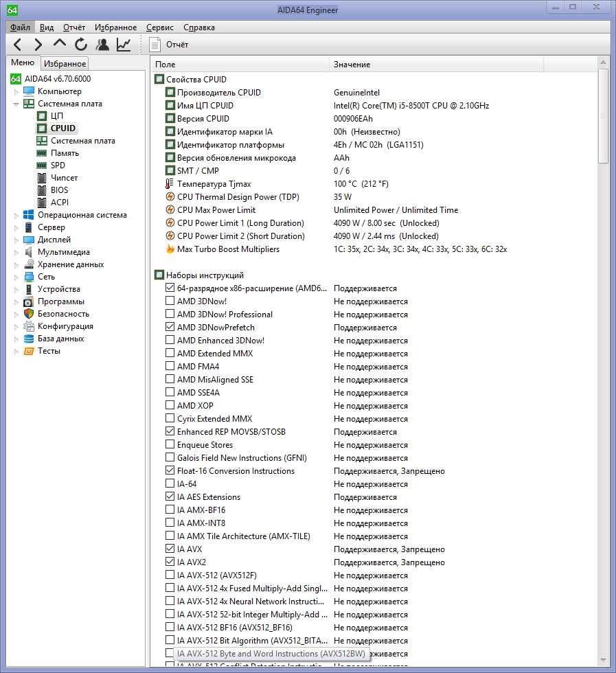The width and height of the screenshot is (616, 673).
Task: Click the Отчёт toolbar button label
Action: (x=177, y=45)
